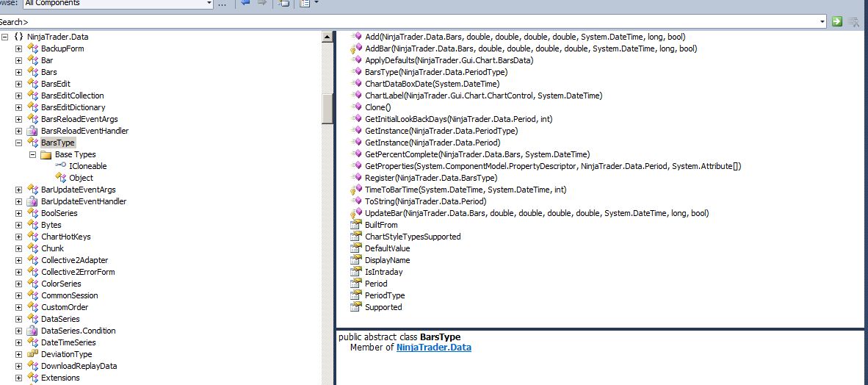Click the DefaultValue property icon
This screenshot has height=385, width=868.
point(356,248)
